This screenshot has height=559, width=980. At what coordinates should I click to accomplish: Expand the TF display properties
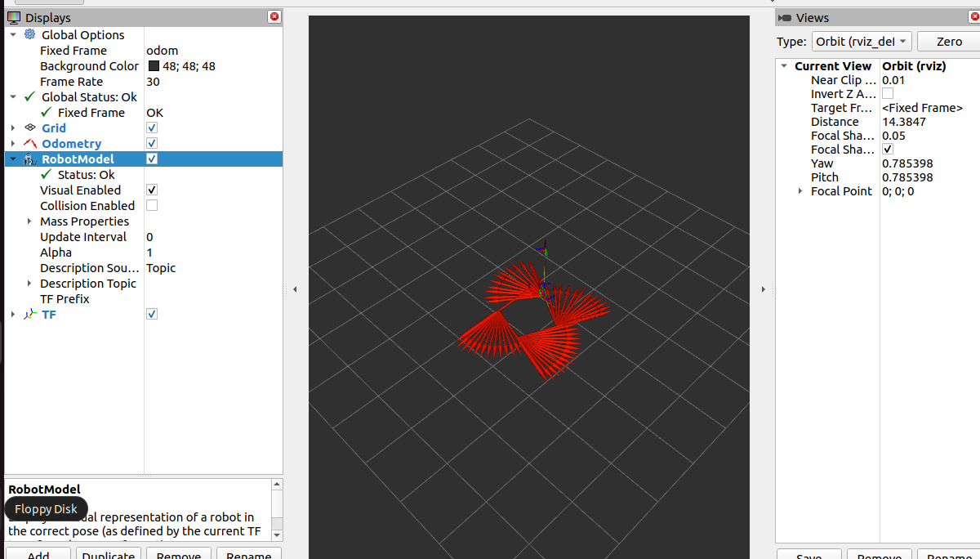click(13, 314)
